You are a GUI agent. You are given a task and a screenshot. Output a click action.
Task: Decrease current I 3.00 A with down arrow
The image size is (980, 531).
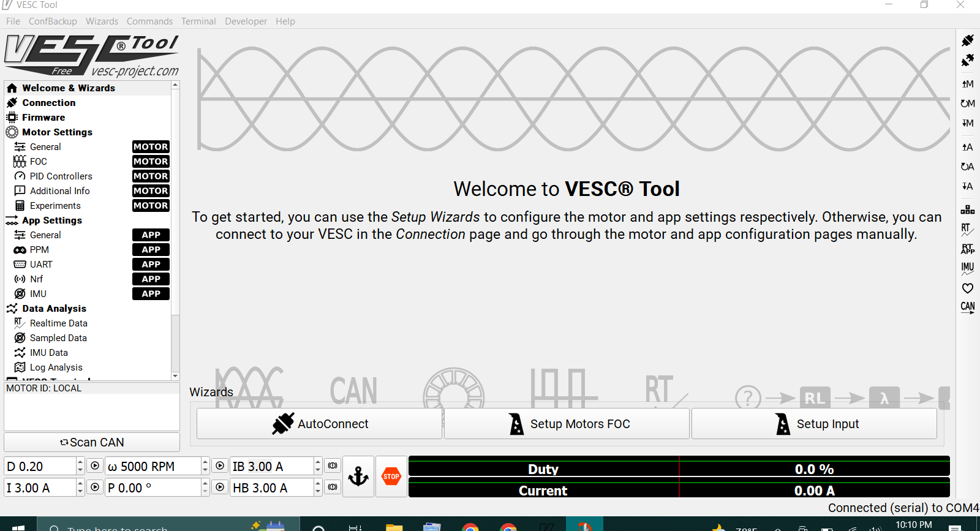(80, 492)
